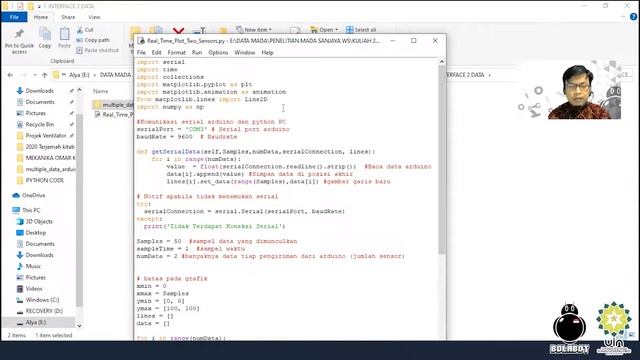Viewport: 640px width, 360px height.
Task: Open Pictures in Quick access
Action: pyautogui.click(x=36, y=113)
